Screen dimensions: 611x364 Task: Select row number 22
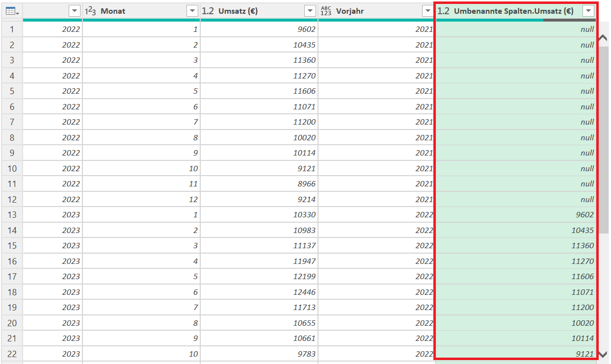click(12, 354)
